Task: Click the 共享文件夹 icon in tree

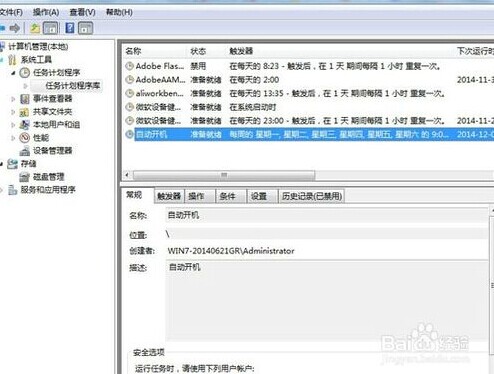Action: (x=25, y=112)
